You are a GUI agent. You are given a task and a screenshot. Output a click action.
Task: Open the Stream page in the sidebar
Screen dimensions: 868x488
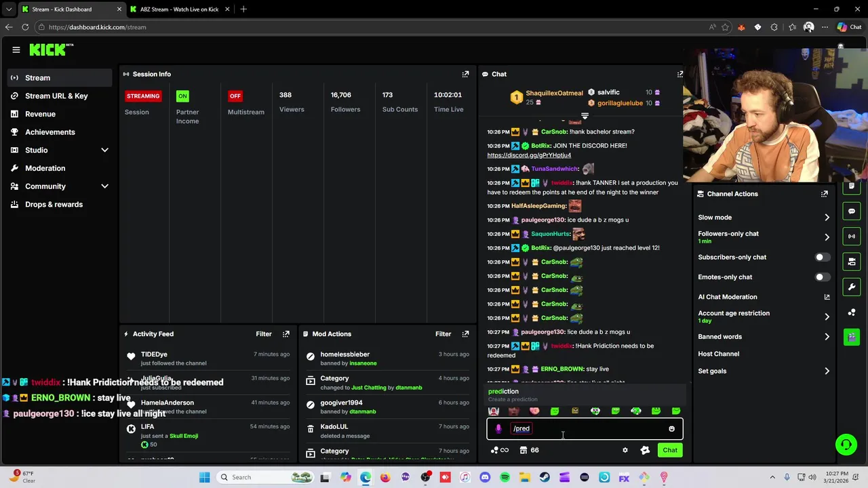click(x=60, y=78)
